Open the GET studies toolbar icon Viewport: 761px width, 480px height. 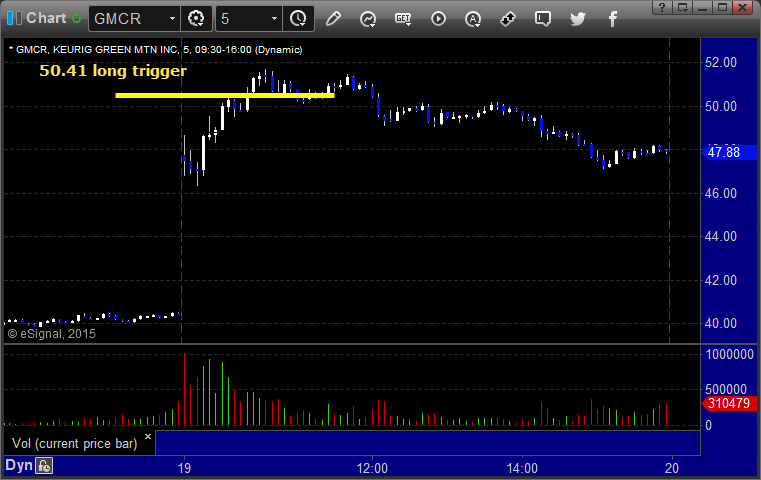(403, 19)
